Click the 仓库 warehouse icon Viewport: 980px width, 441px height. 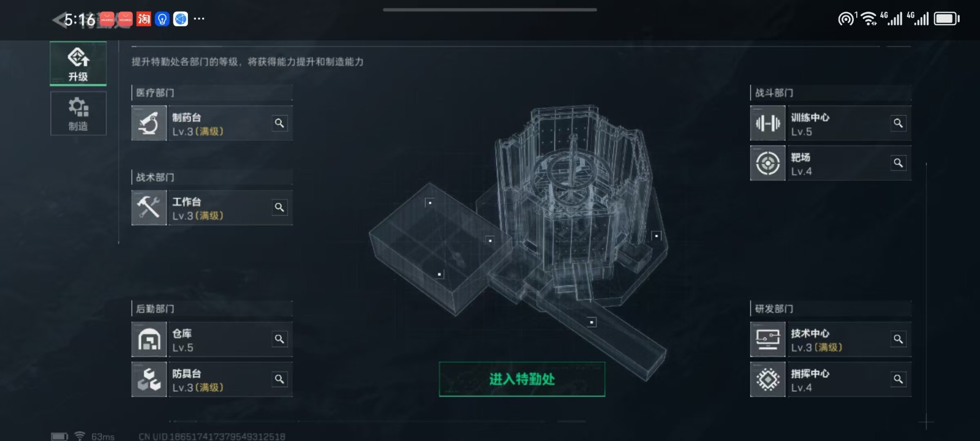pyautogui.click(x=149, y=339)
